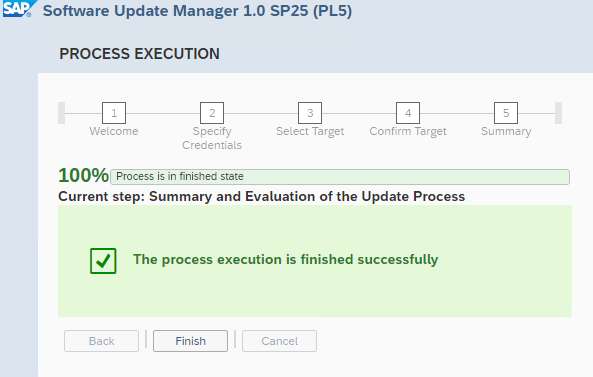Select step 1 Welcome box

pyautogui.click(x=114, y=113)
